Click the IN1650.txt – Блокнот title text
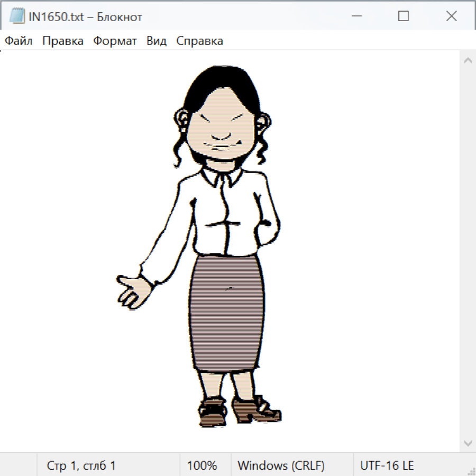This screenshot has width=476, height=476. click(x=86, y=17)
